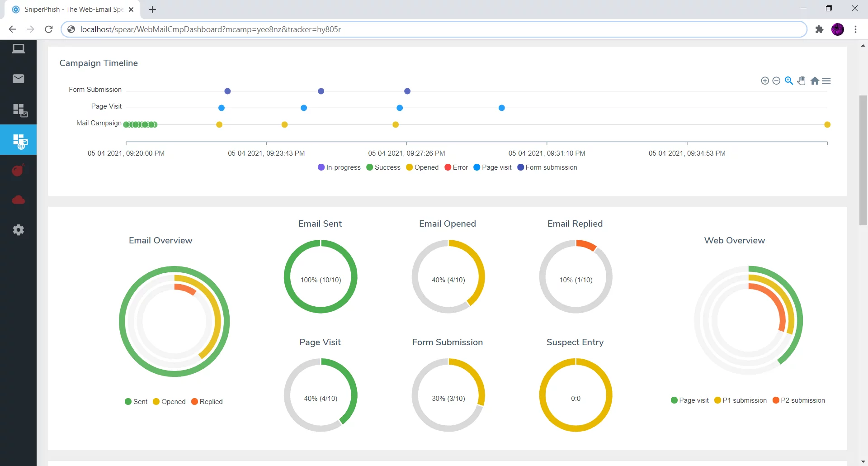The height and width of the screenshot is (466, 868).
Task: Reset timeline zoom with the home icon
Action: point(815,81)
